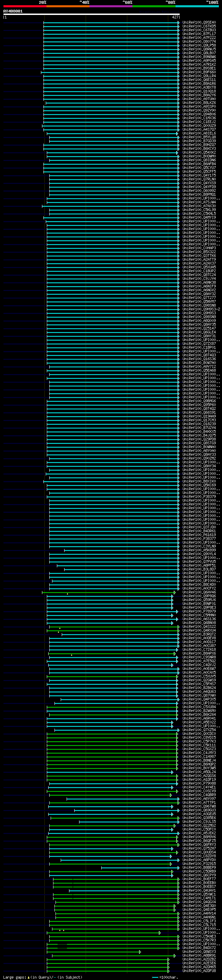This screenshot has width=222, height=980.
Task: Select label UniRef100_B4KKX5
Action: click(199, 431)
